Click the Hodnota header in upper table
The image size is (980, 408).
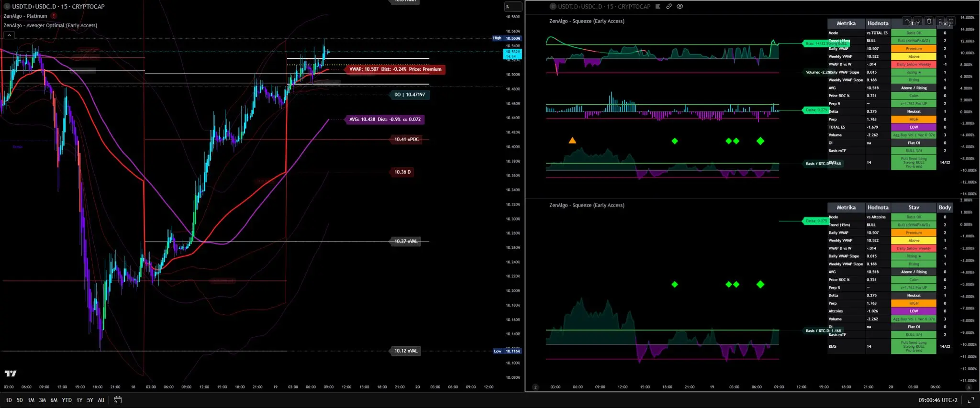[x=878, y=23]
